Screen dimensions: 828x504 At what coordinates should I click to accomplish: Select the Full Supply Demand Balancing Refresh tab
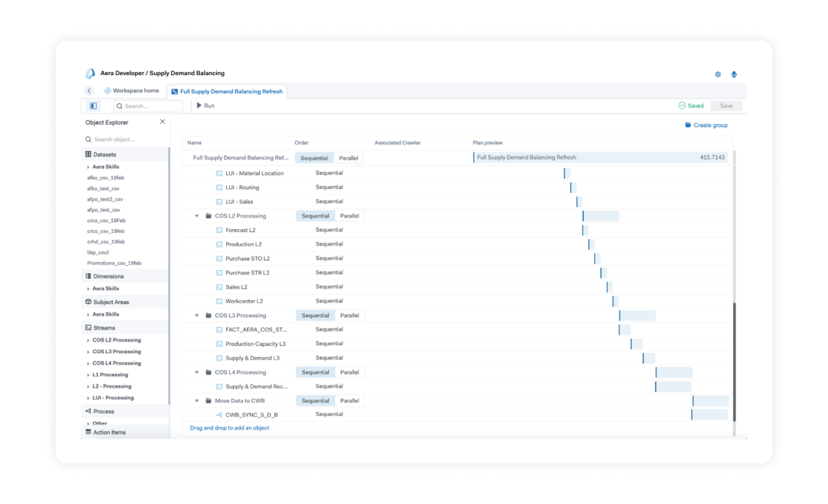click(226, 92)
